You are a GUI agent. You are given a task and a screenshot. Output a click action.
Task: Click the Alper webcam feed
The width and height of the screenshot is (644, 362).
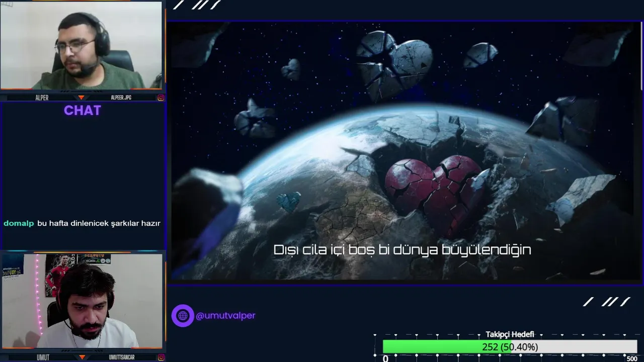(x=81, y=46)
